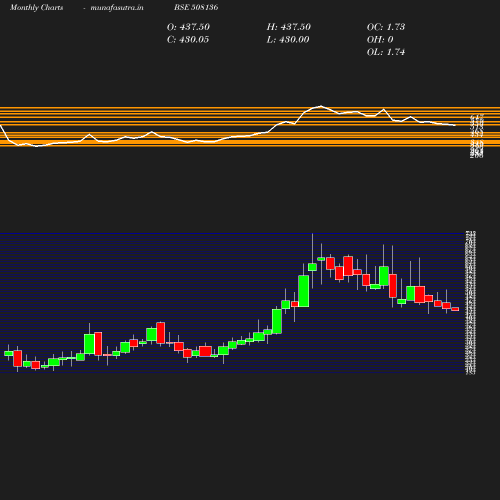
Task: Click the last red candle on the chart
Action: pos(455,309)
